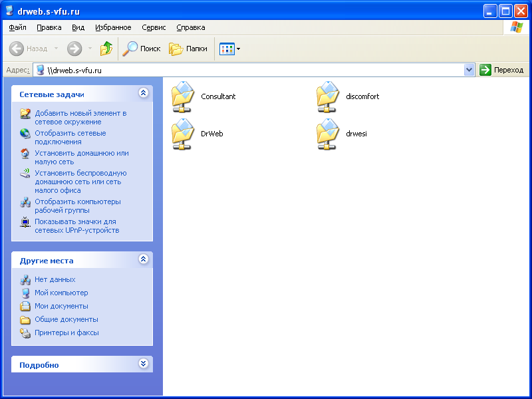Click the Назад back arrow button

(29, 49)
